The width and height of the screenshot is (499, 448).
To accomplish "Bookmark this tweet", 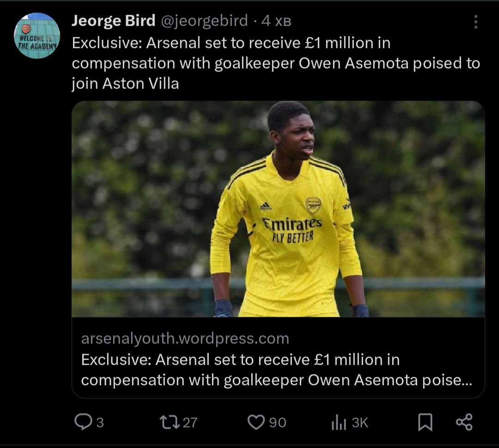I will pyautogui.click(x=425, y=422).
